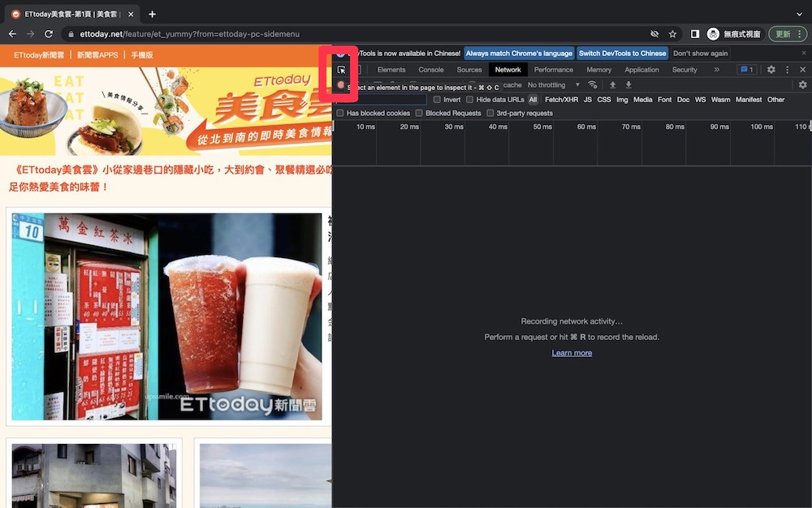Click the address bar URL
This screenshot has height=508, width=812.
[x=189, y=34]
